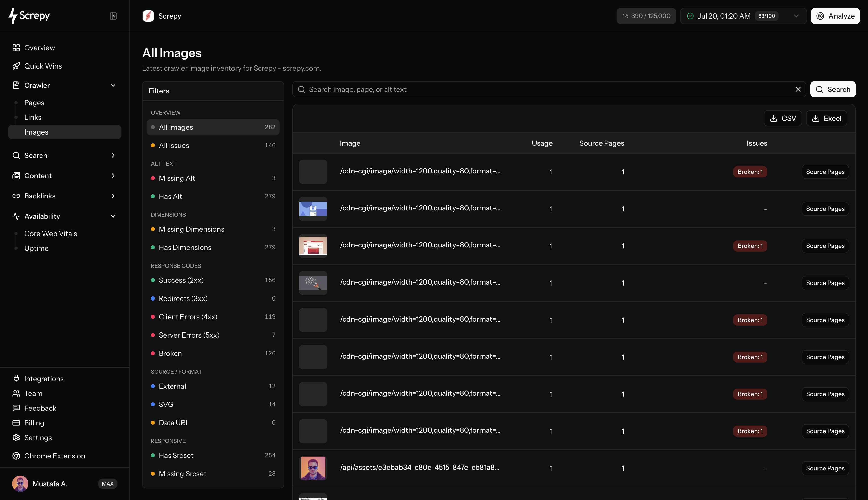The width and height of the screenshot is (868, 500).
Task: Open Billing card icon
Action: (x=16, y=423)
